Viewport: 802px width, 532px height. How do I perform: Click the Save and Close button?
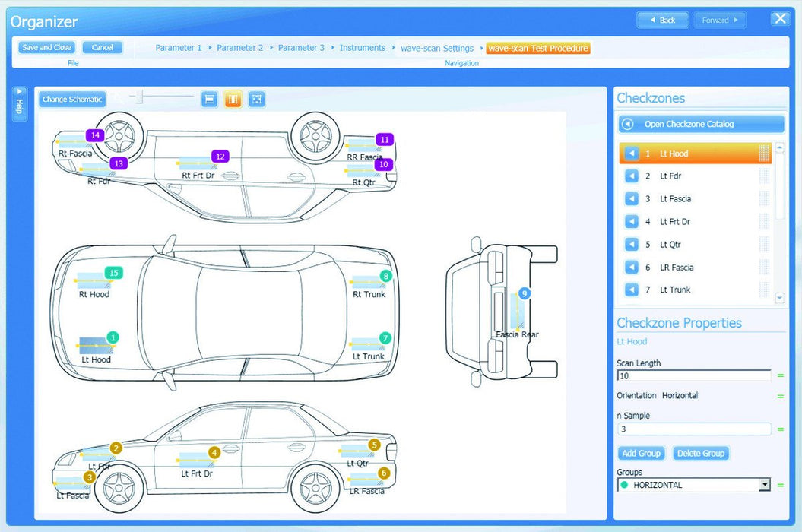47,47
